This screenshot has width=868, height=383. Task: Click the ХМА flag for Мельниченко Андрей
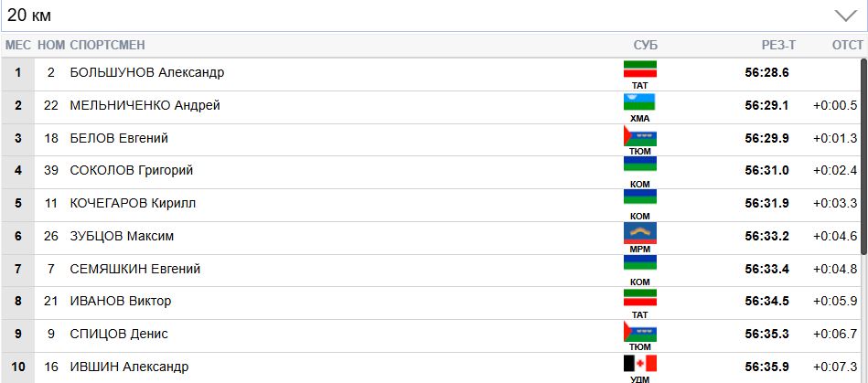point(640,101)
